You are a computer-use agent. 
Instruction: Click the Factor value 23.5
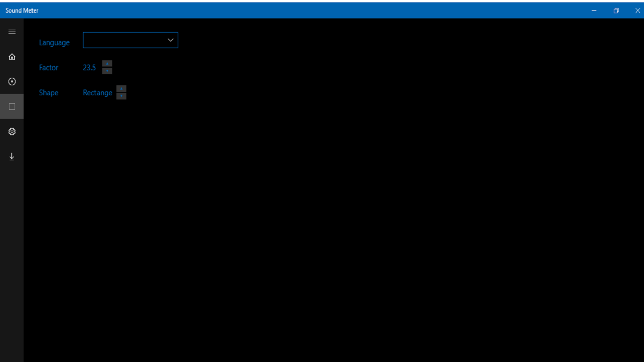(89, 67)
